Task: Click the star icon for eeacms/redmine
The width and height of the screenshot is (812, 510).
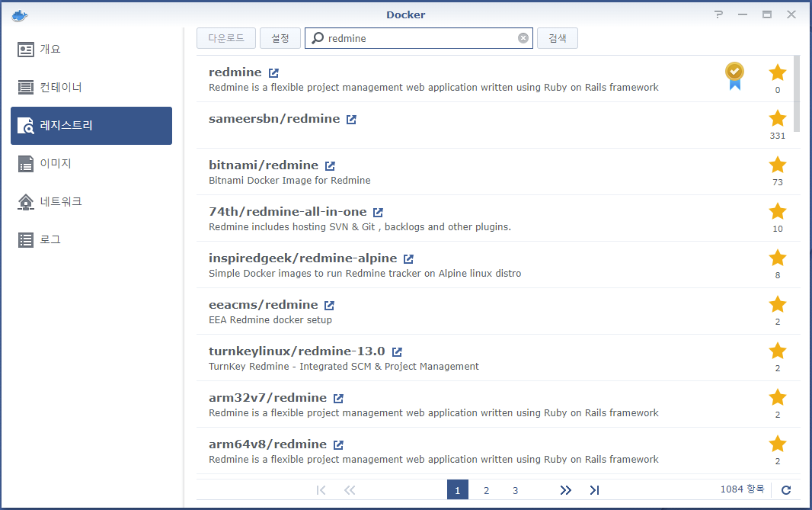Action: coord(777,304)
